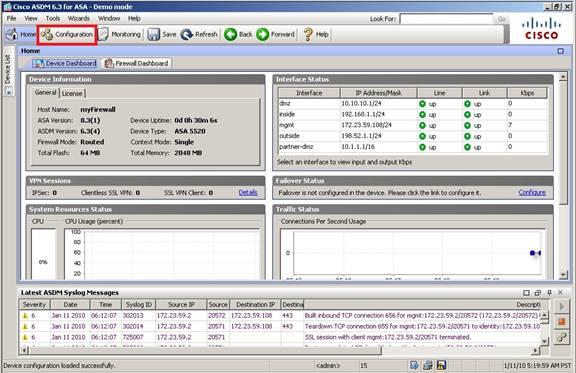Click the Kbps column header
Image resolution: width=576 pixels, height=373 pixels.
coord(527,93)
